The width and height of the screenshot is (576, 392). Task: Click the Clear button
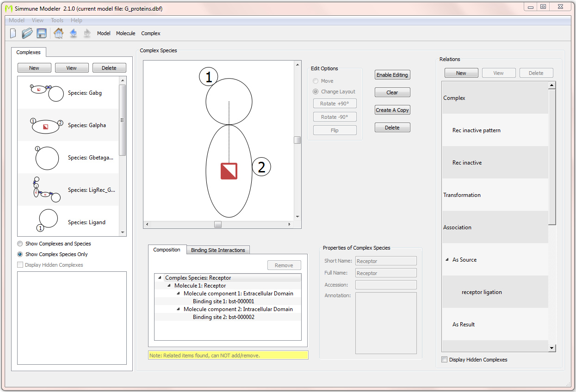392,92
